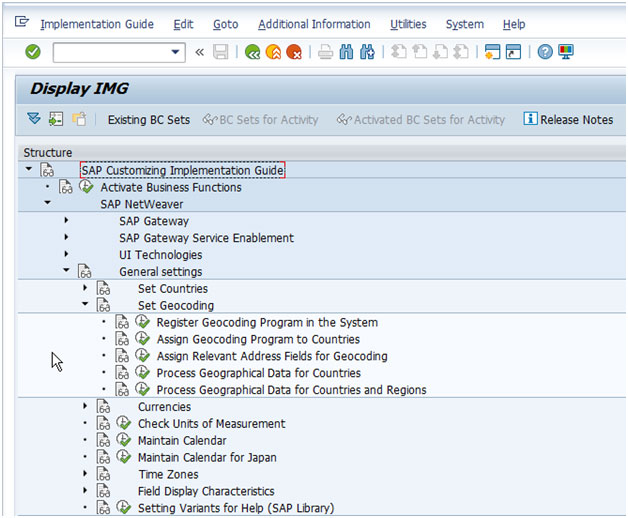Click the clipboard icon in IMG toolbar
This screenshot has width=628, height=518.
point(79,119)
